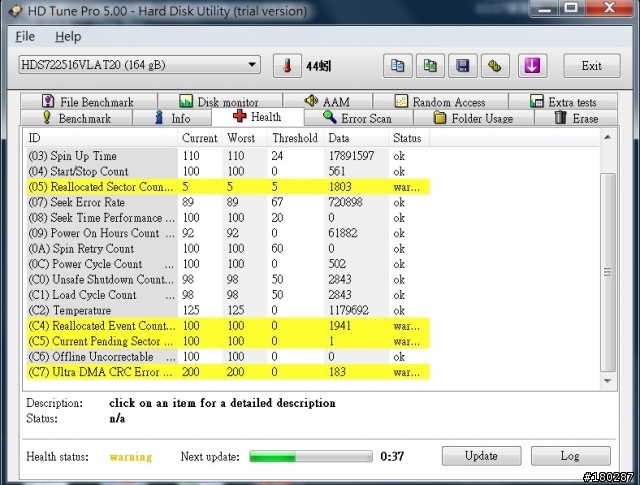Sort by the Current column header
Image resolution: width=640 pixels, height=485 pixels.
[200, 138]
